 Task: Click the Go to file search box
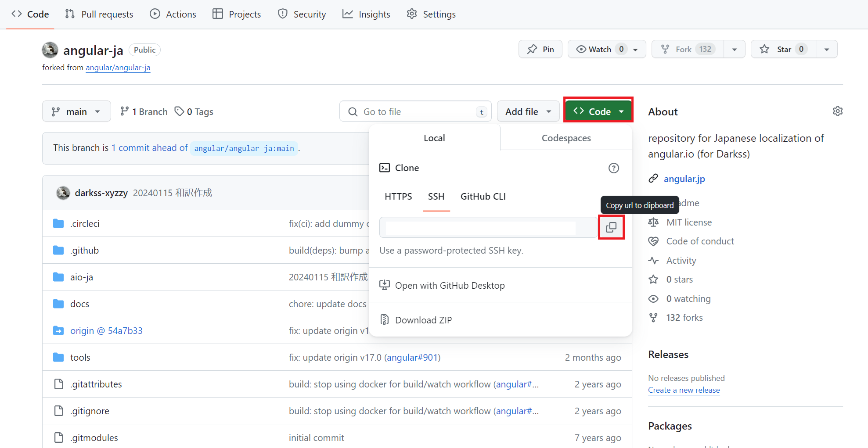coord(415,111)
